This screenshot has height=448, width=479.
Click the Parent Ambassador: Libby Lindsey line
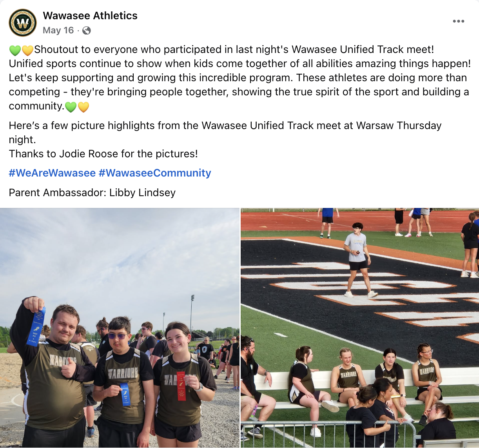[x=92, y=193]
